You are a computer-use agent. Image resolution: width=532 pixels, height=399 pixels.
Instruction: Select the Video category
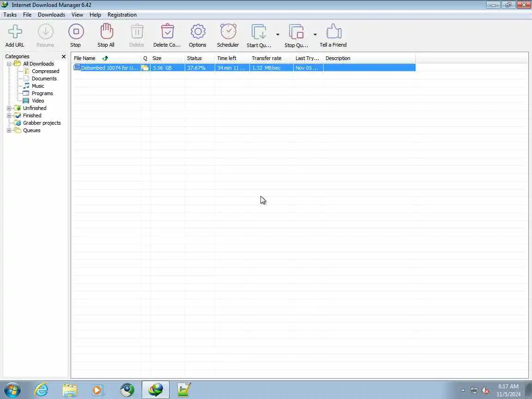38,101
